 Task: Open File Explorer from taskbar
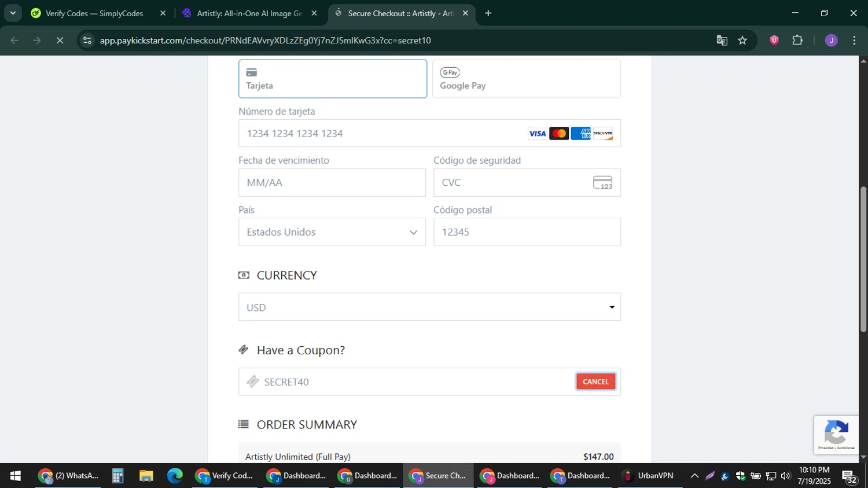(146, 476)
